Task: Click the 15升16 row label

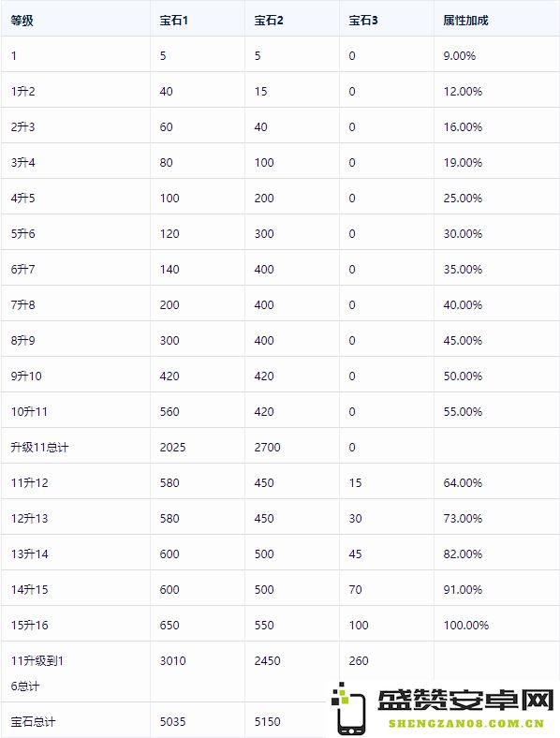Action: 30,625
